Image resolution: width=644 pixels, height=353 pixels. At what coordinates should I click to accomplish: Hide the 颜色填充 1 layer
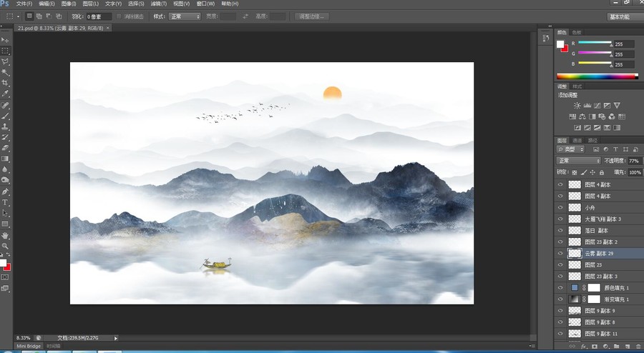(x=560, y=288)
